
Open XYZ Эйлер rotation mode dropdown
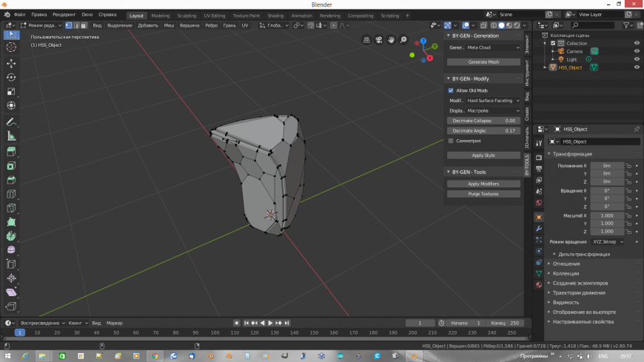(x=608, y=242)
